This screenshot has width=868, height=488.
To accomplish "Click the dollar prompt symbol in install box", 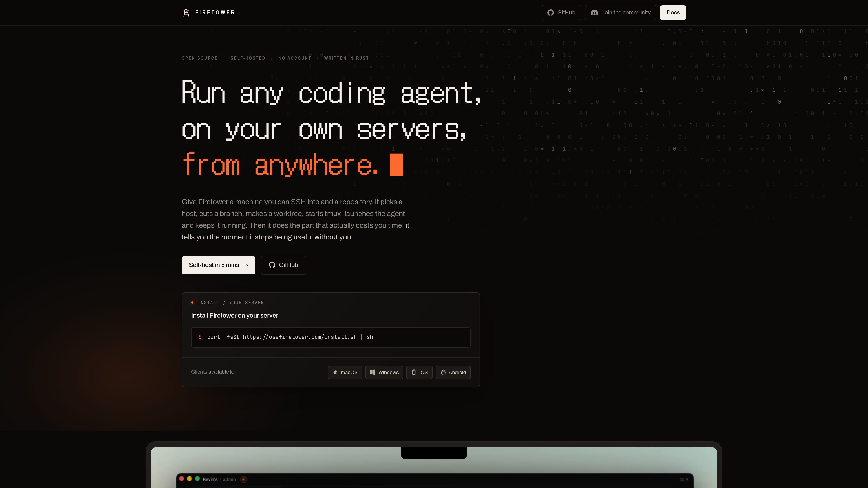I will click(200, 337).
